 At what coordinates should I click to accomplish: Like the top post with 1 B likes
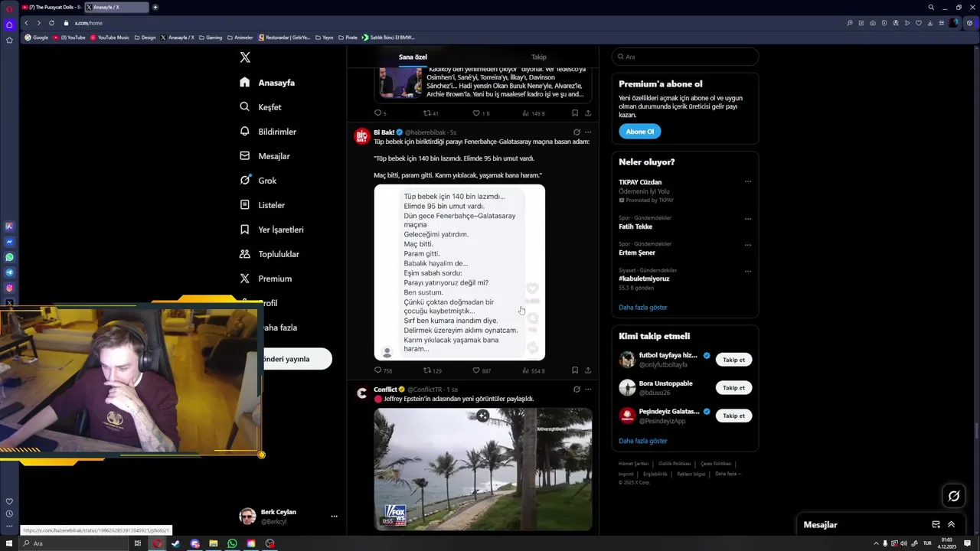click(x=476, y=113)
